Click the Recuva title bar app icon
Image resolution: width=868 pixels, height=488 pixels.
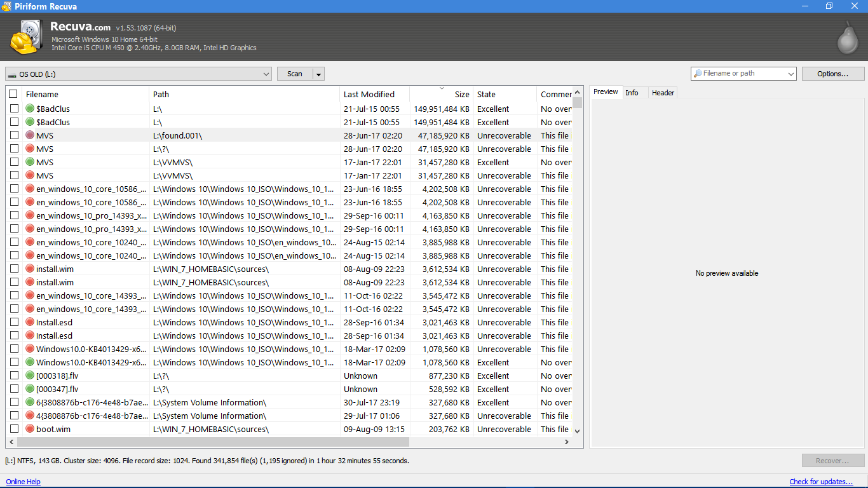[x=7, y=6]
